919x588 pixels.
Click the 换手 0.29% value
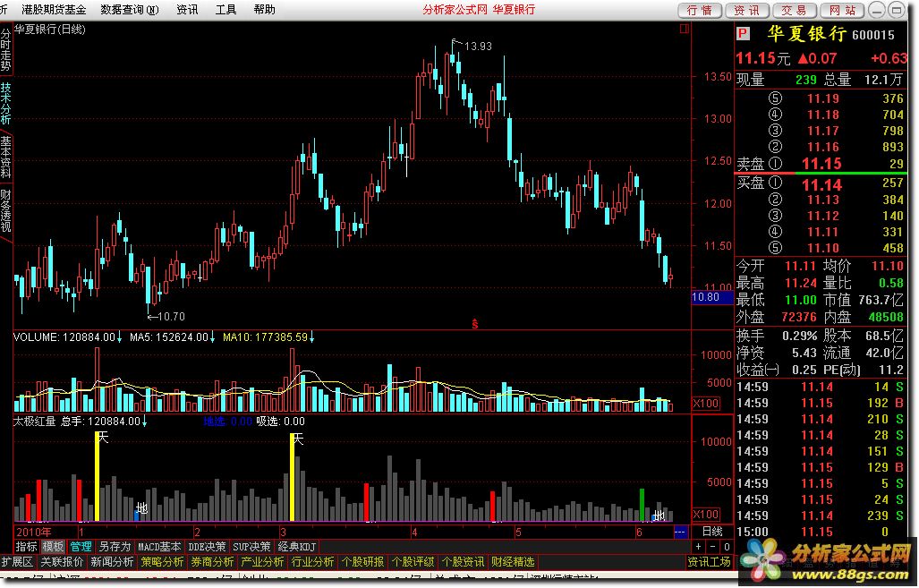click(799, 336)
